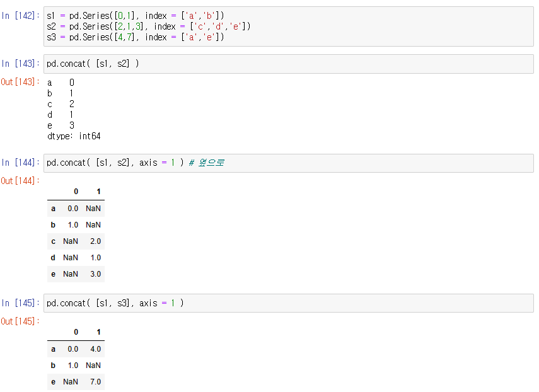Click row index 'c' in Out [144] table
This screenshot has height=392, width=539.
(53, 241)
